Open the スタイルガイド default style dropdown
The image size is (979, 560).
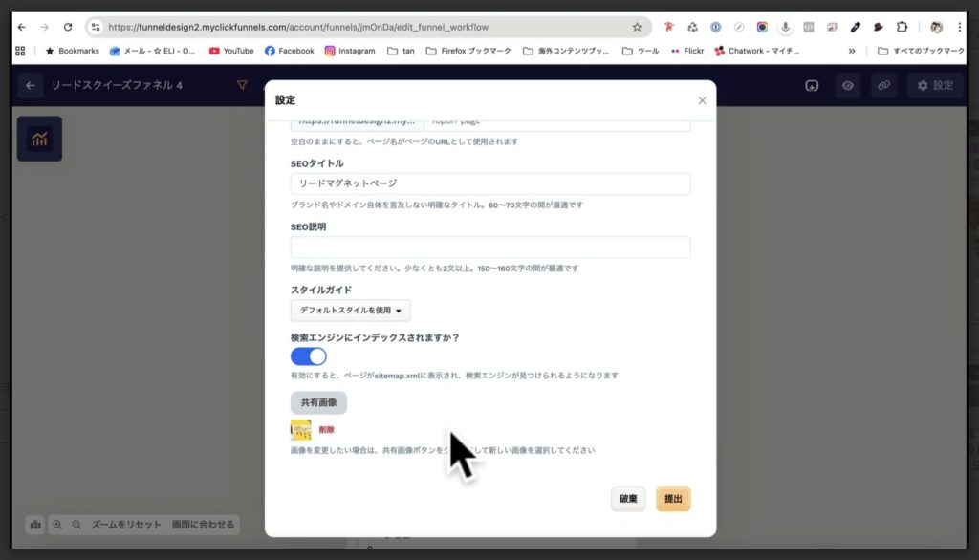(350, 310)
